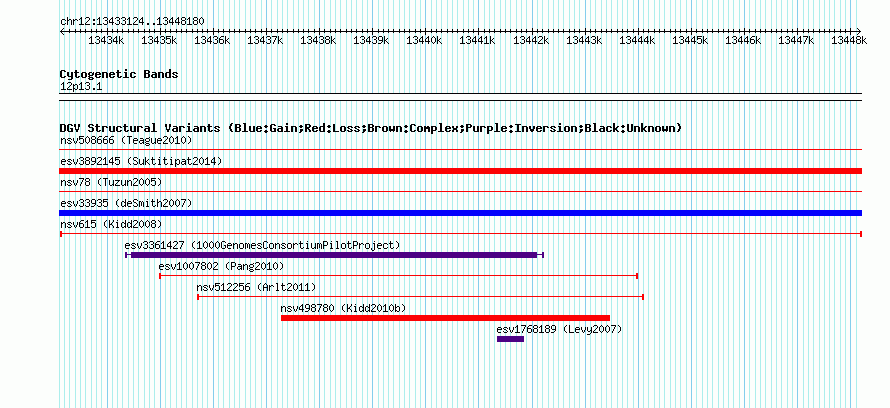The image size is (890, 408).
Task: Click the red nsv512256 variant line
Action: pyautogui.click(x=420, y=297)
